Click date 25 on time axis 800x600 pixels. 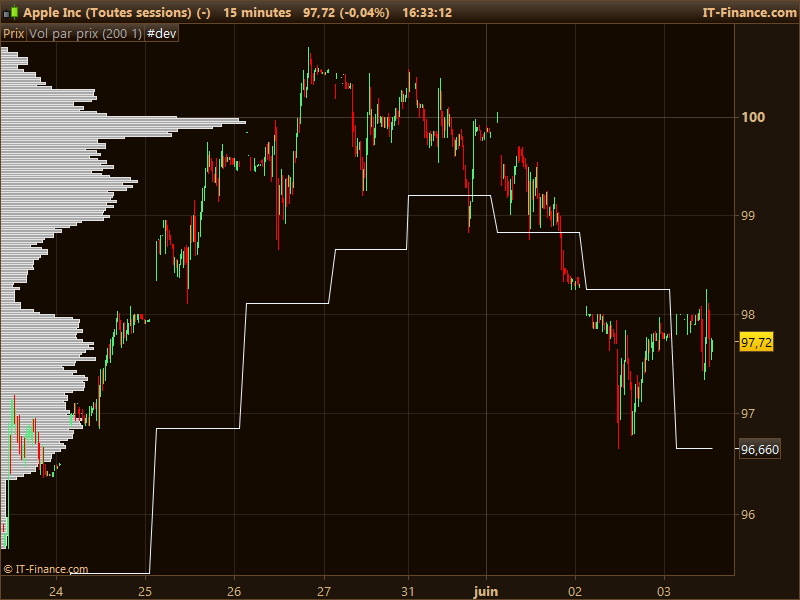[x=145, y=591]
